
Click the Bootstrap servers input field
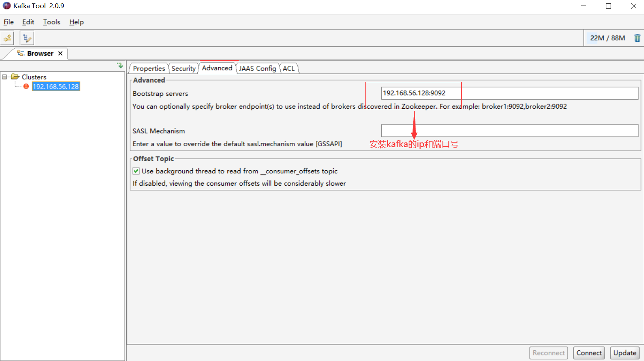510,93
